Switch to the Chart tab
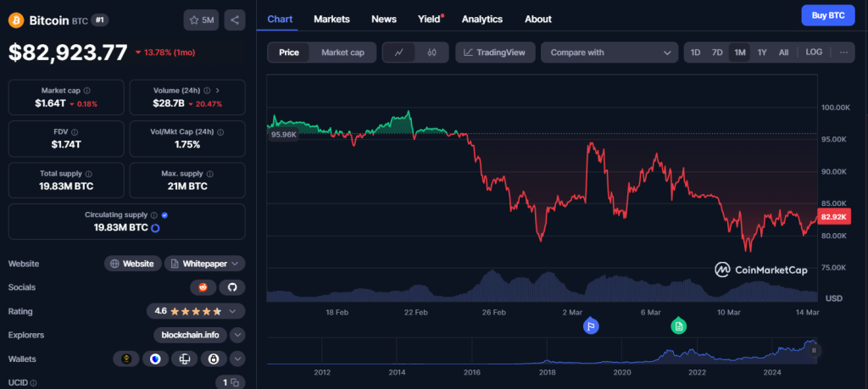 coord(280,19)
